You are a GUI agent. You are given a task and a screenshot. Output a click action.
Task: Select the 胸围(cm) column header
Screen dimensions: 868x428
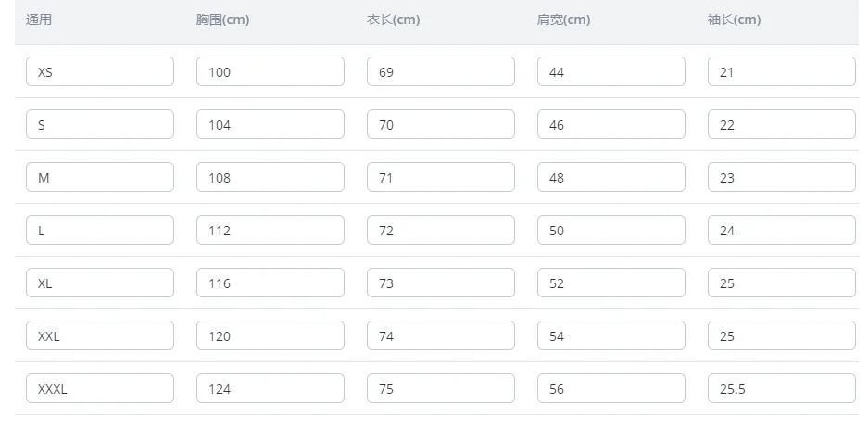click(x=222, y=19)
